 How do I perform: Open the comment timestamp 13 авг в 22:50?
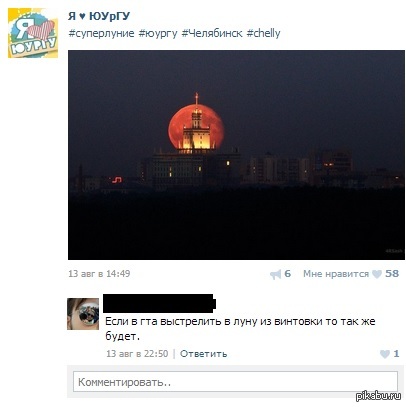click(137, 354)
